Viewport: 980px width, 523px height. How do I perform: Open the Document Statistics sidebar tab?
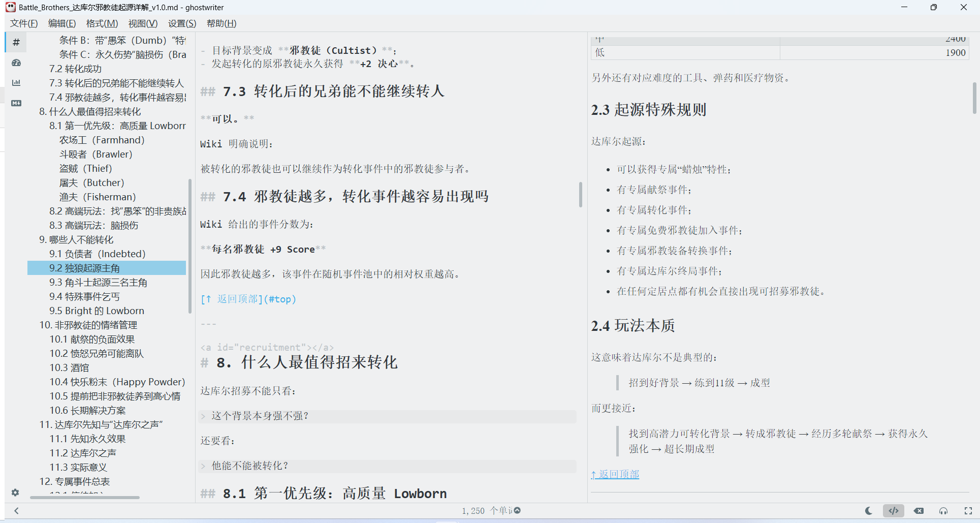[x=16, y=83]
